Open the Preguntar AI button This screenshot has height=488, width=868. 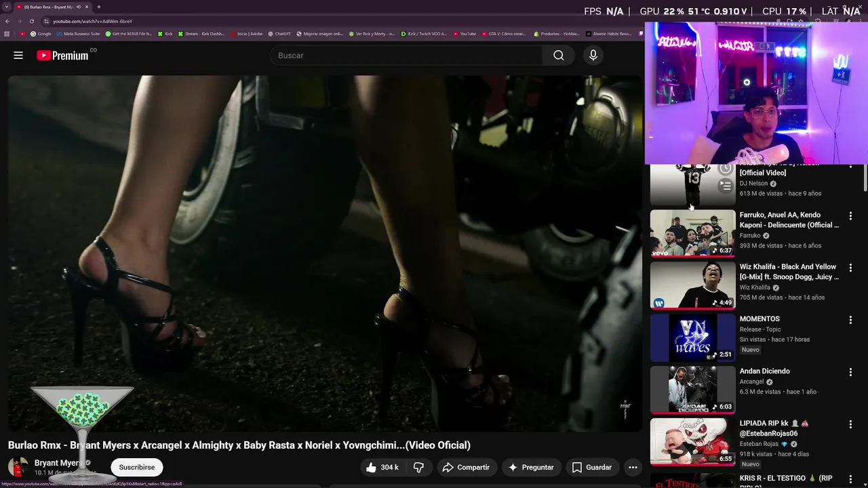(532, 467)
